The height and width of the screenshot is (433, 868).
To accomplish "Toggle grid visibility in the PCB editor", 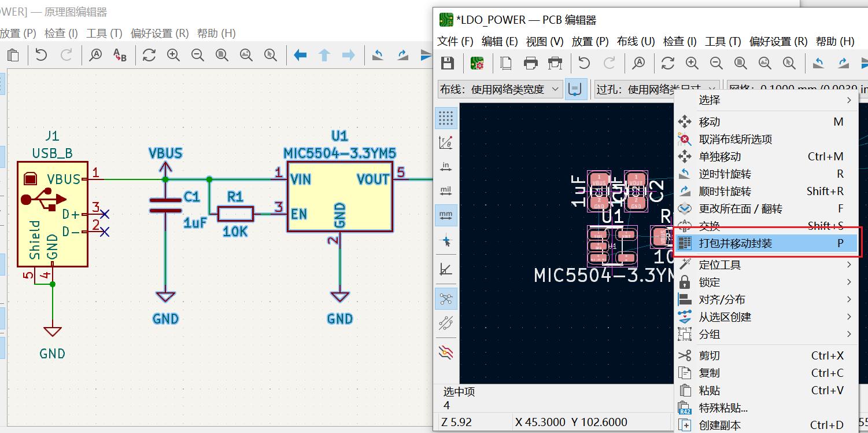I will (446, 118).
